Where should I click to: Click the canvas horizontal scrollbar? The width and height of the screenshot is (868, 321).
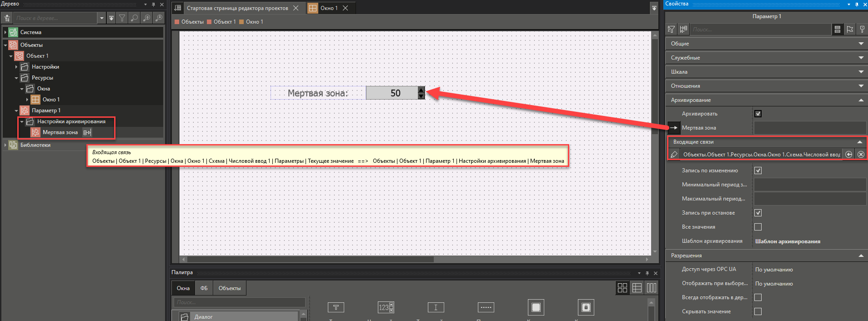310,260
